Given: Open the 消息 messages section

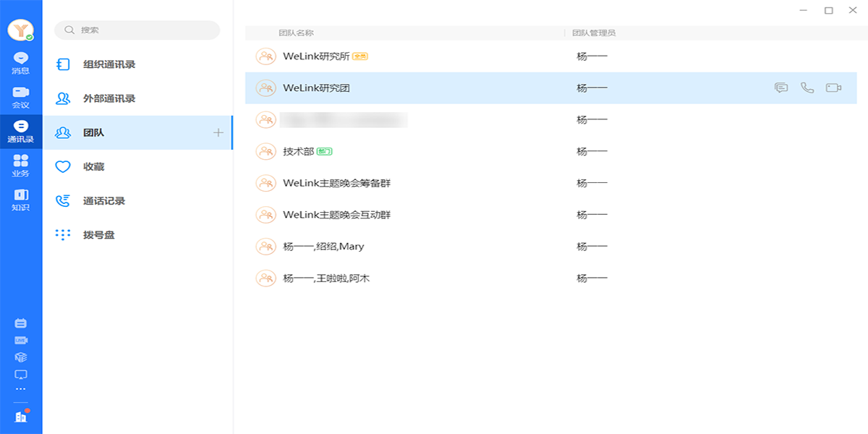Looking at the screenshot, I should tap(21, 63).
